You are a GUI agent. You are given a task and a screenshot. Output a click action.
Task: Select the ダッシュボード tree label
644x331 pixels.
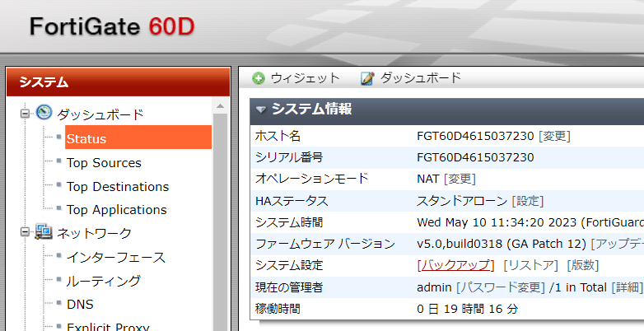100,114
